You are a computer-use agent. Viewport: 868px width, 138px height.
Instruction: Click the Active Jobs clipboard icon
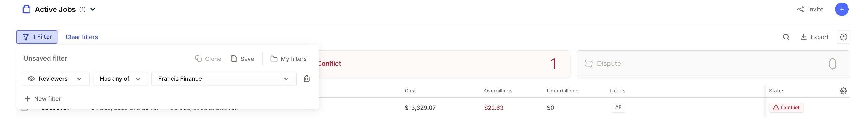coord(26,9)
